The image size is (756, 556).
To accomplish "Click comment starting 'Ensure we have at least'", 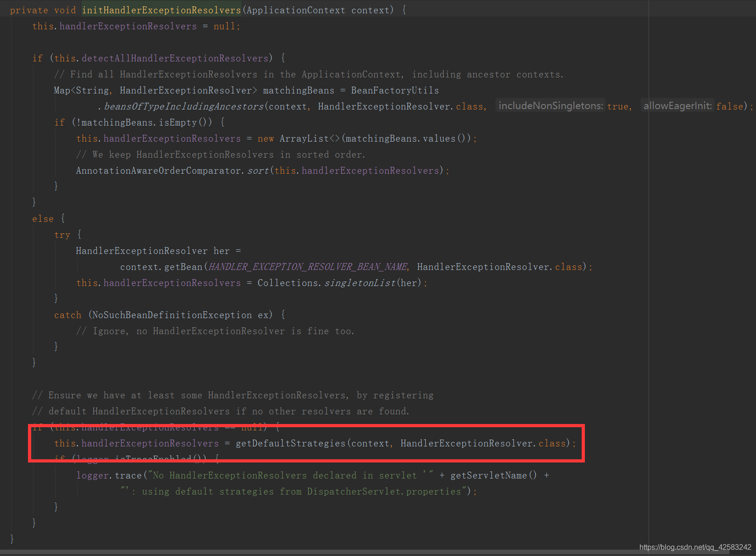I will point(233,395).
